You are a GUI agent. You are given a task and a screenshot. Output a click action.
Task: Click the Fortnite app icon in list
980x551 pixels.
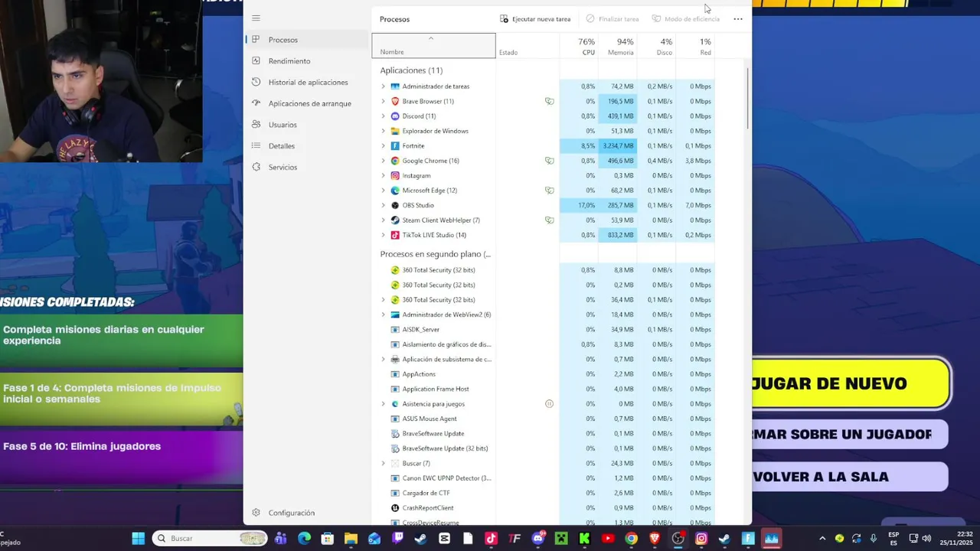click(395, 145)
